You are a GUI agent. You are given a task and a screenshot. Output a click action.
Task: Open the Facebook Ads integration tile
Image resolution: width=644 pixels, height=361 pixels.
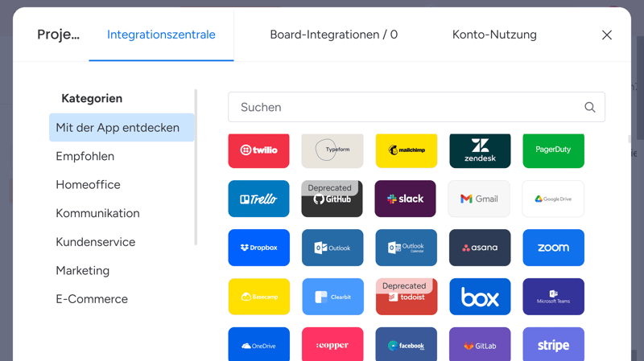(407, 344)
